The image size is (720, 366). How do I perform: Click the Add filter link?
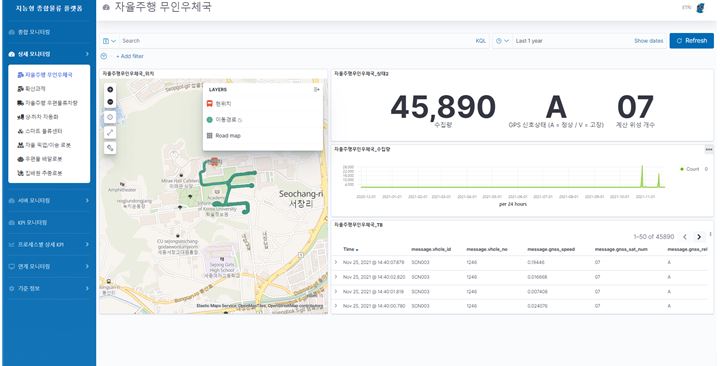129,56
